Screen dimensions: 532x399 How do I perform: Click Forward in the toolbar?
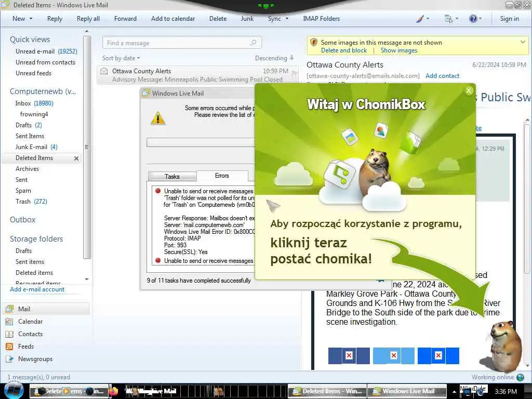(125, 19)
